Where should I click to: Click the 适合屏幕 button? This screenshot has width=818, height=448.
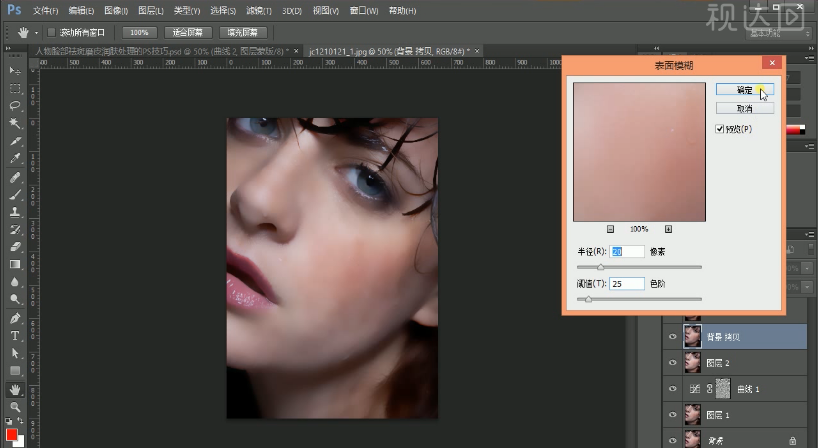188,32
